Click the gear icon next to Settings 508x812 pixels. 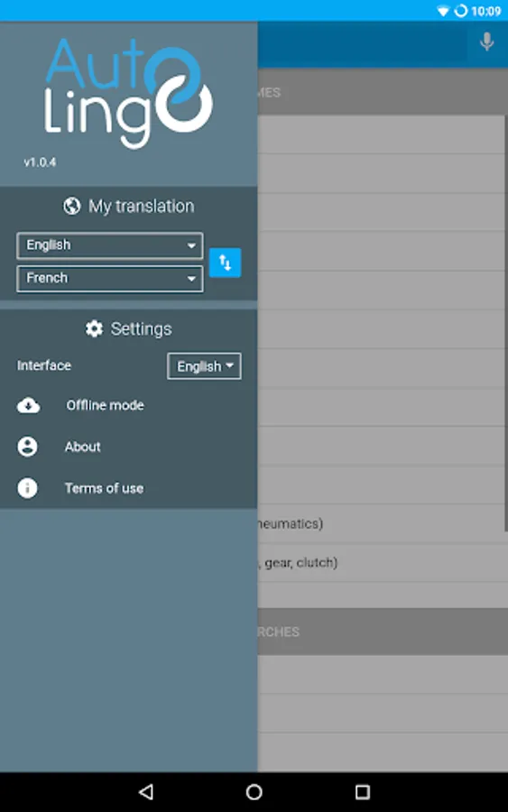(94, 328)
